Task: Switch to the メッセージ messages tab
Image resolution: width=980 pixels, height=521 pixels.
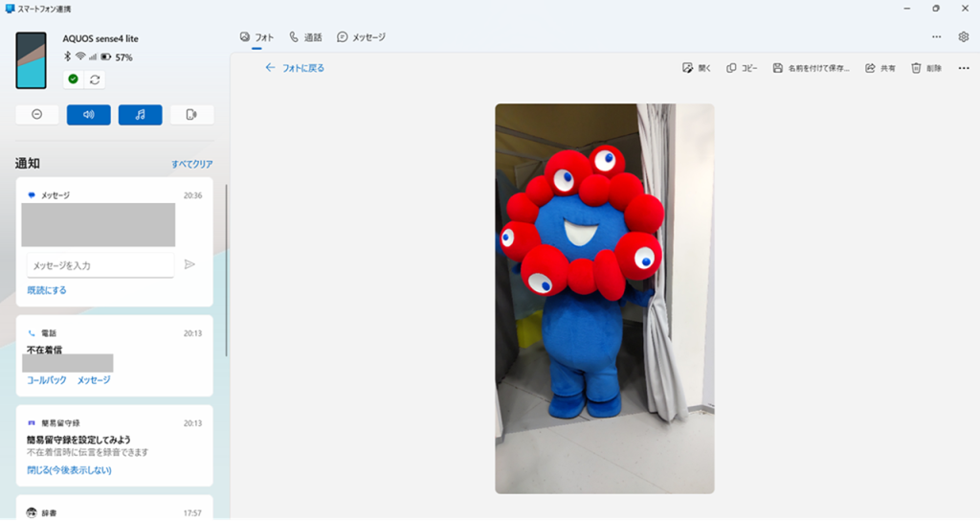Action: [x=361, y=37]
